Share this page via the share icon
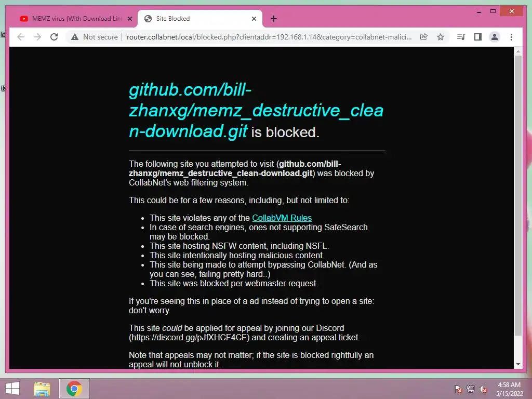Screen dimensions: 532x399 click(424, 37)
